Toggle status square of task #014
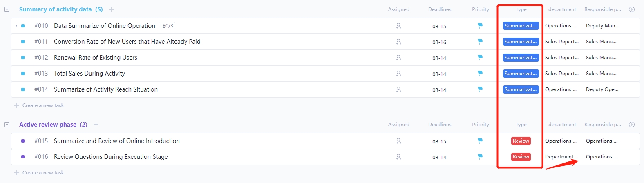 pyautogui.click(x=23, y=89)
